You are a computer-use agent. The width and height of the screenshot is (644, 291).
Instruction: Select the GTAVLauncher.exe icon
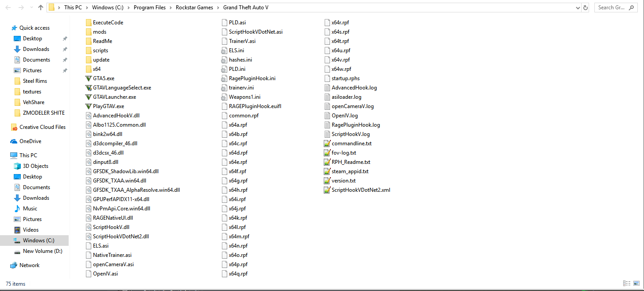[x=89, y=97]
